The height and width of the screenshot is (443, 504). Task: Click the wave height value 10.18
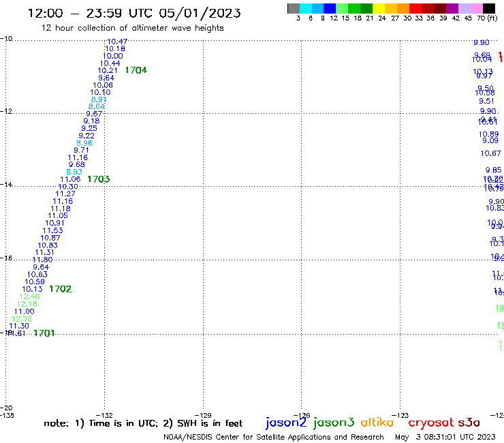tap(115, 48)
